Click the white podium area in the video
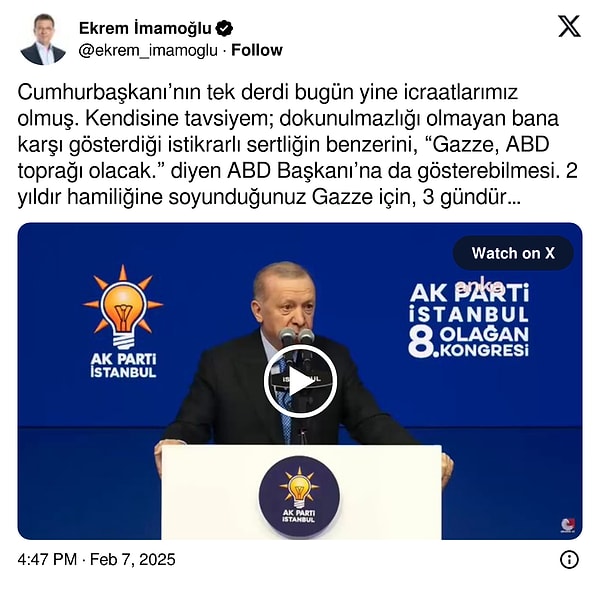600x590 pixels. pyautogui.click(x=301, y=492)
